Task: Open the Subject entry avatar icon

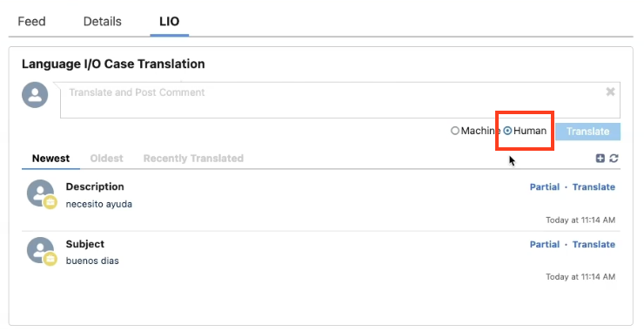Action: [x=41, y=251]
